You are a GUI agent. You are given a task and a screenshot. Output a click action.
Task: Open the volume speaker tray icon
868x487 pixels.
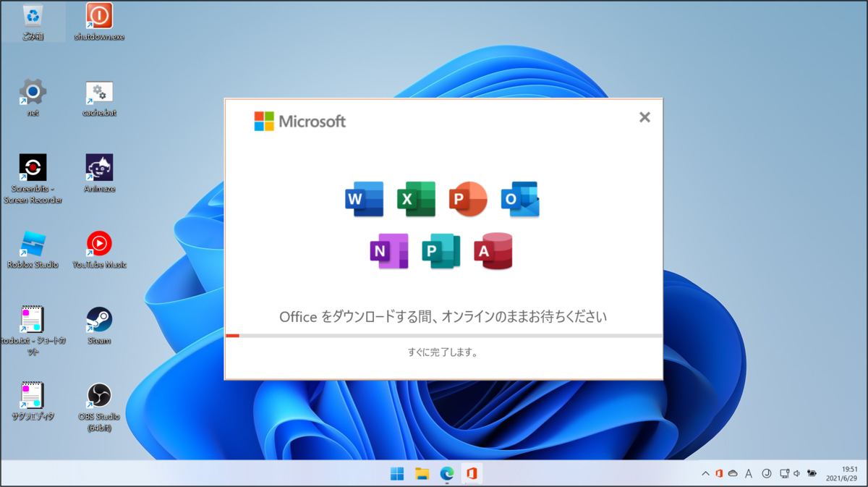pos(796,474)
